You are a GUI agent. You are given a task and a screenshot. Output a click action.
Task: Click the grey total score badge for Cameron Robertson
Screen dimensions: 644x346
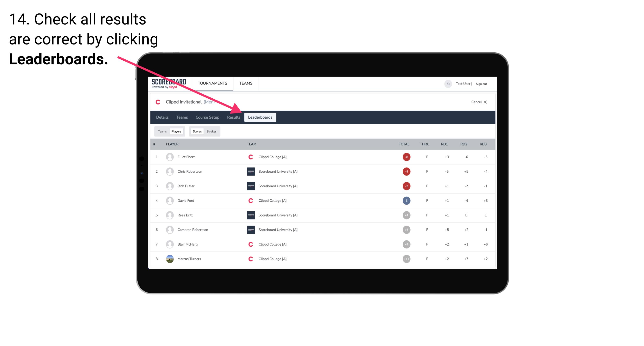[x=406, y=229]
